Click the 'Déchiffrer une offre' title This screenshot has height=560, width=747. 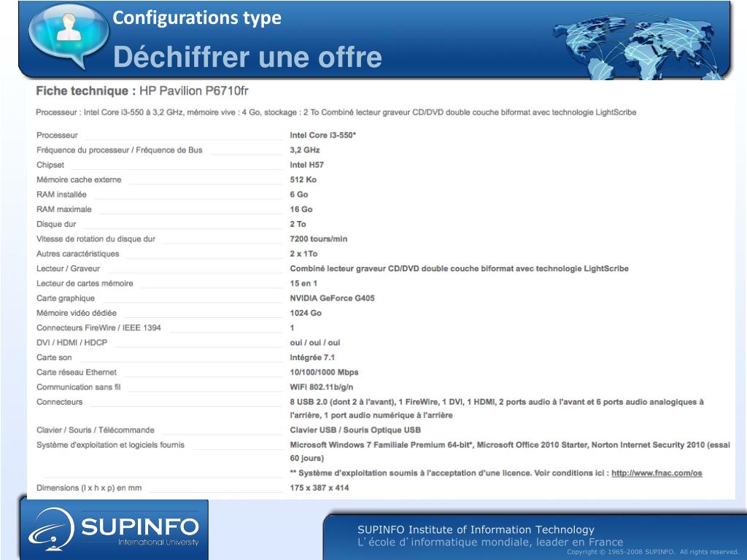pos(247,57)
